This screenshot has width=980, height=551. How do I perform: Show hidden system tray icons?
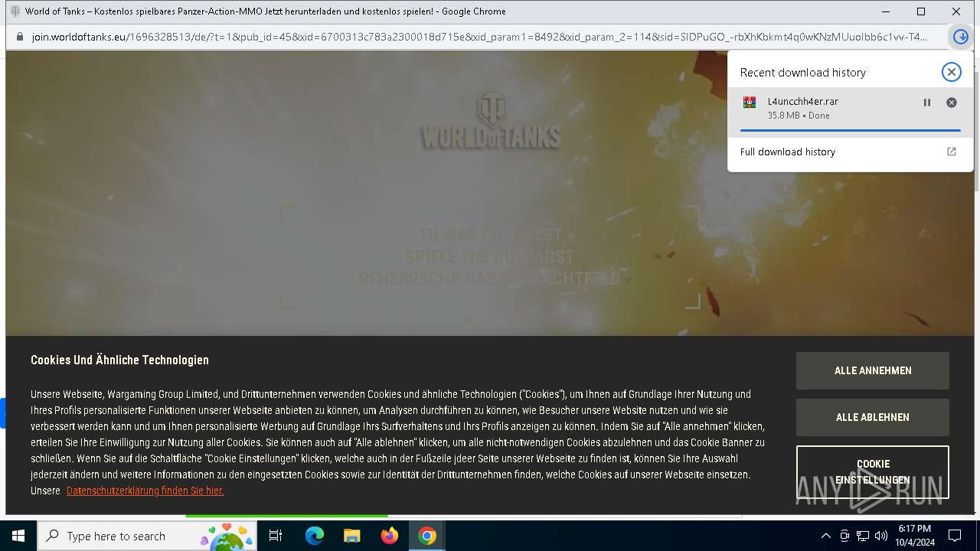click(x=825, y=536)
